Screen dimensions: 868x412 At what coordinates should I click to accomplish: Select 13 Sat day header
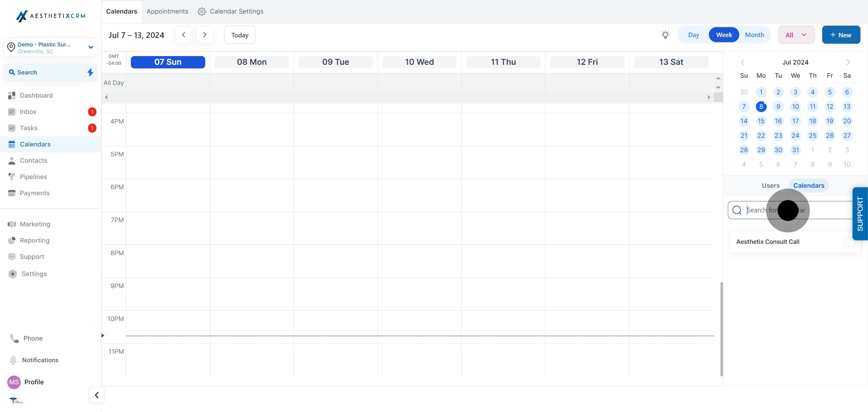[x=671, y=62]
